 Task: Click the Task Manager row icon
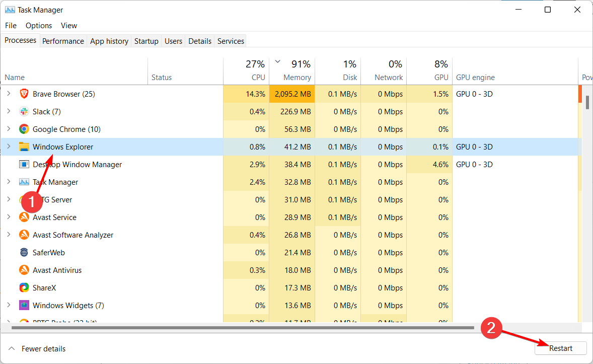coord(24,182)
